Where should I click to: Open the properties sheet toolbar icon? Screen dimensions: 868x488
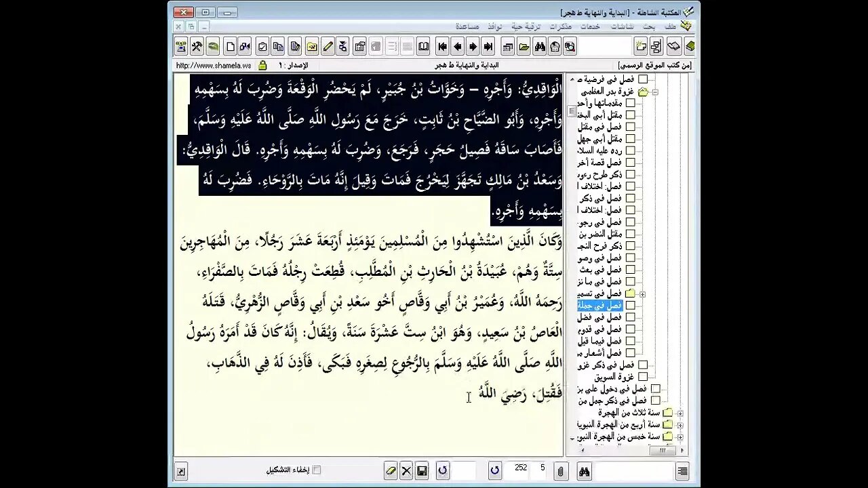(360, 47)
